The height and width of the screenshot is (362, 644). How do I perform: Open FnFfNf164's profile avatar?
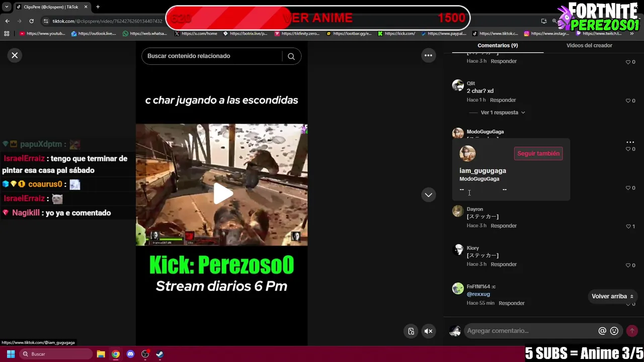458,288
